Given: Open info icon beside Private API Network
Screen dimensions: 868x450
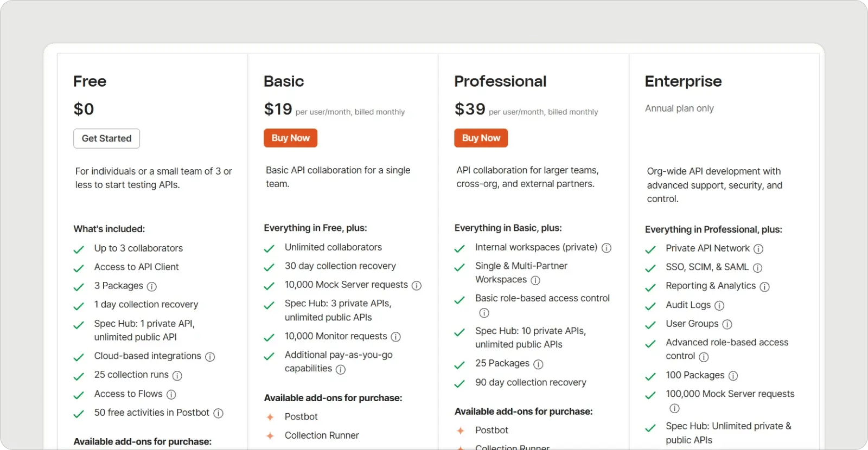Looking at the screenshot, I should [758, 249].
